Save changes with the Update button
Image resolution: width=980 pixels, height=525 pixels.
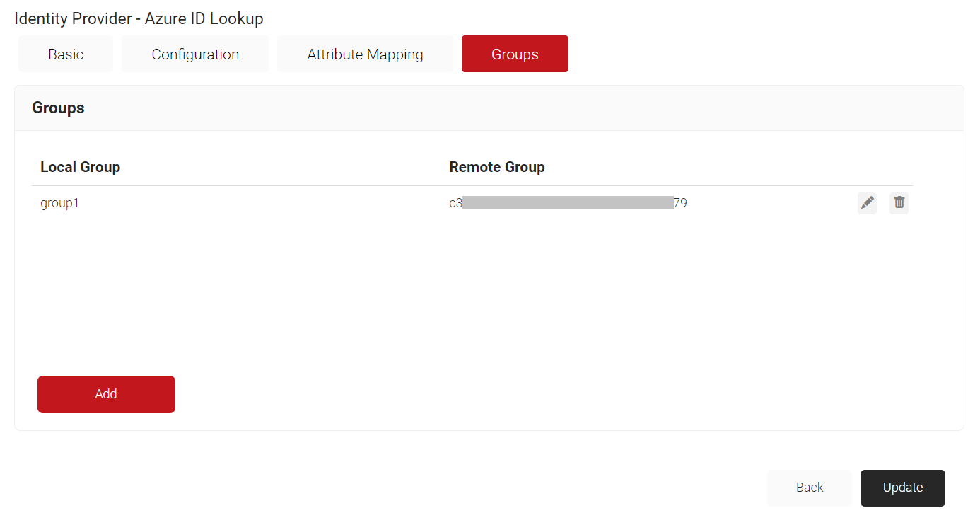click(903, 487)
